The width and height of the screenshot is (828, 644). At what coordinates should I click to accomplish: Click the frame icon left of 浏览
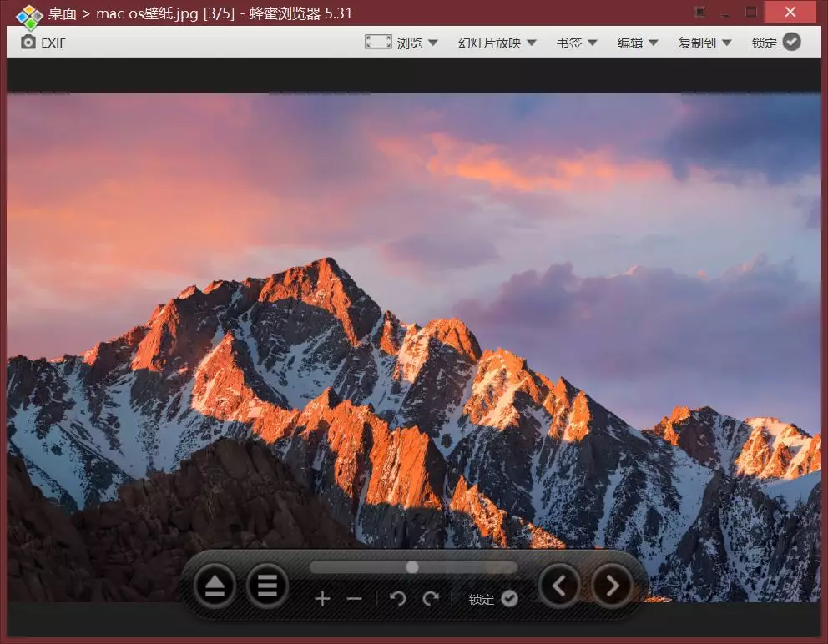pos(378,42)
